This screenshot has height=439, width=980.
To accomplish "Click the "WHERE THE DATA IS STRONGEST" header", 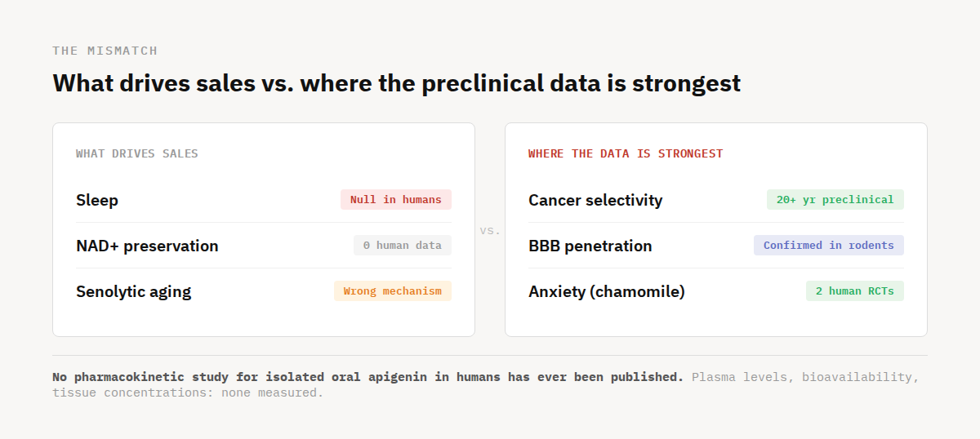I will [x=625, y=153].
